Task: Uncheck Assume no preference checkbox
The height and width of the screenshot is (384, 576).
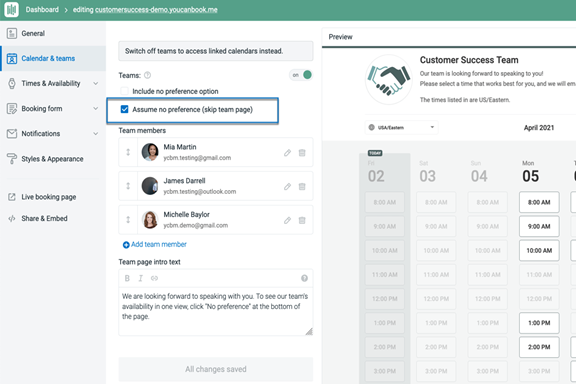Action: (125, 109)
